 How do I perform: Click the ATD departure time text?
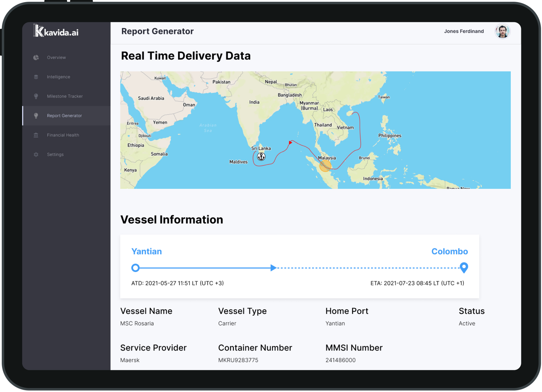coord(177,283)
